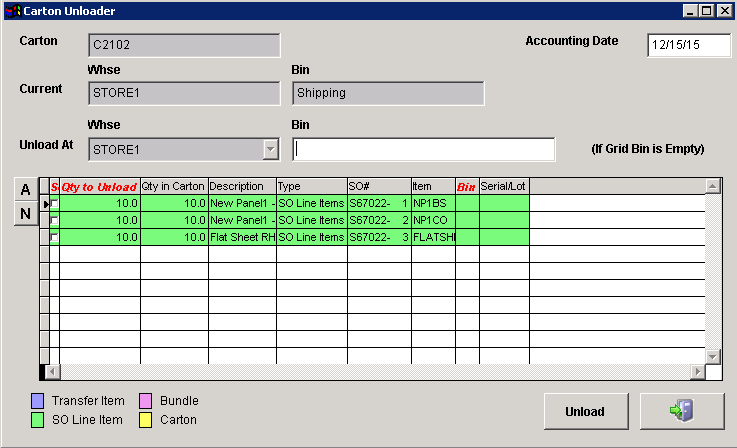Click the Unload button

click(x=584, y=411)
